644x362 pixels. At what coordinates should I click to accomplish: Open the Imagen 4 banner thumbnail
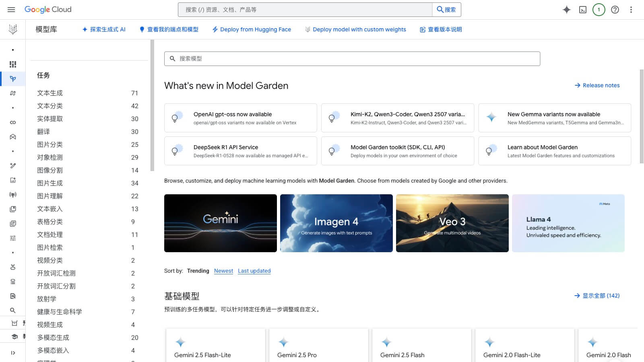336,223
